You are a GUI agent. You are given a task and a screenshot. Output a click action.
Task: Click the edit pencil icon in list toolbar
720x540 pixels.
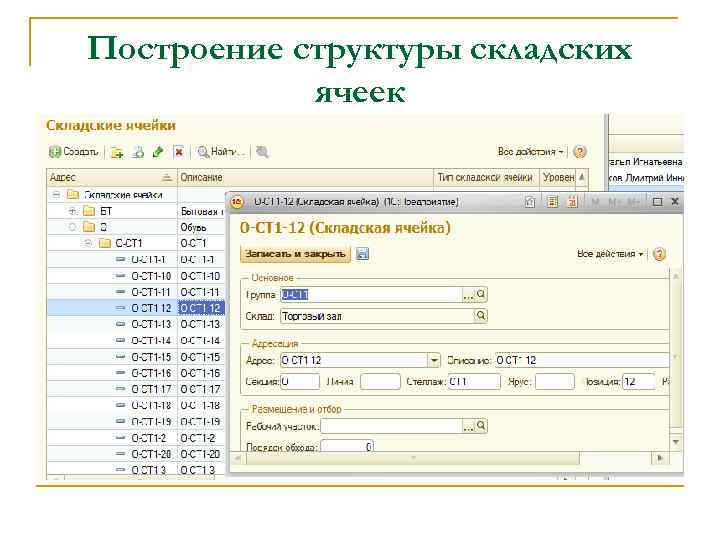click(158, 152)
